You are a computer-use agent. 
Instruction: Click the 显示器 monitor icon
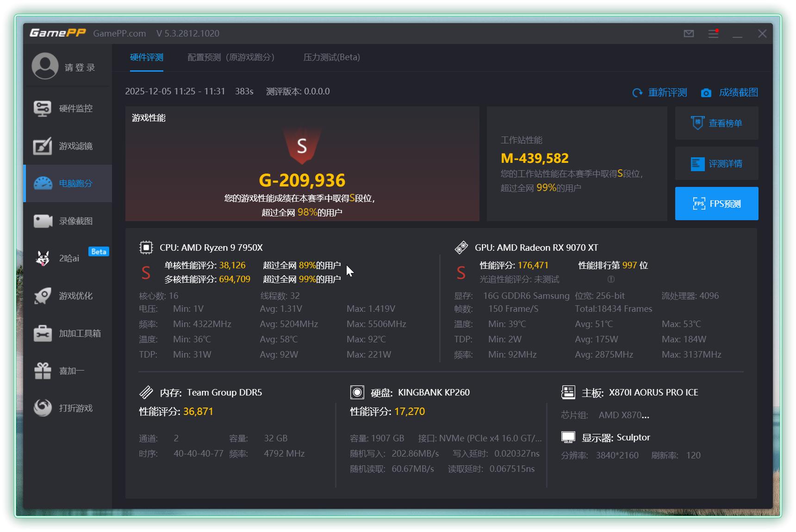tap(568, 437)
